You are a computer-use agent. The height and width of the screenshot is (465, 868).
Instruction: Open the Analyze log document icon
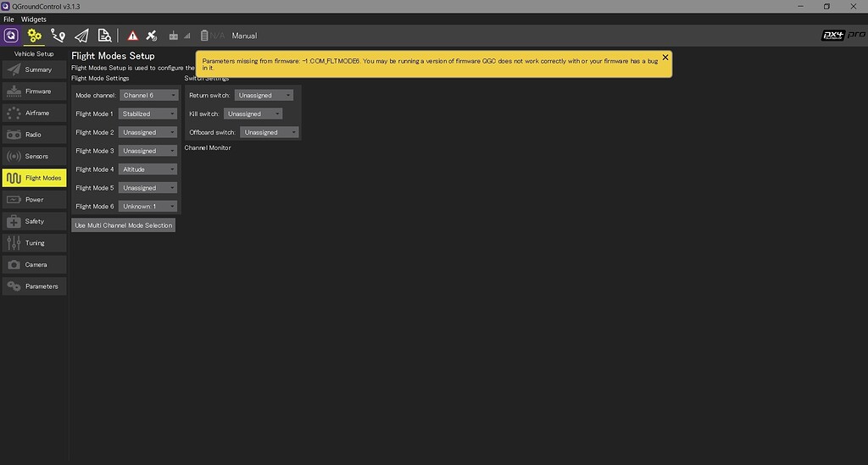point(104,36)
